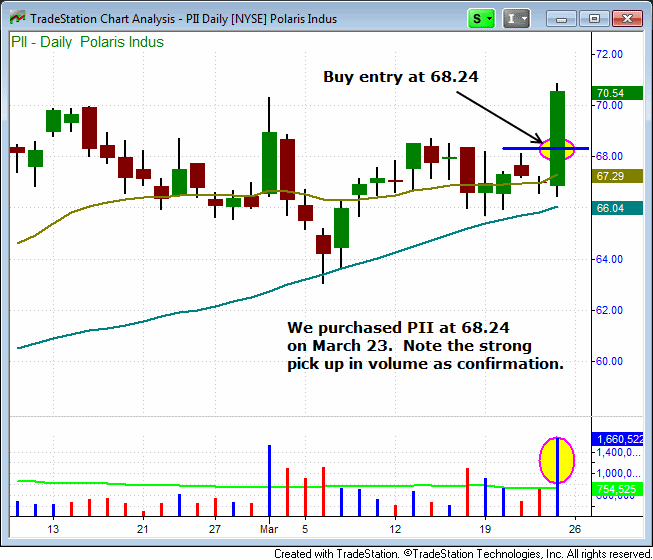Click the PII - Daily Polaris Indus label
Image resolution: width=653 pixels, height=560 pixels.
(88, 42)
